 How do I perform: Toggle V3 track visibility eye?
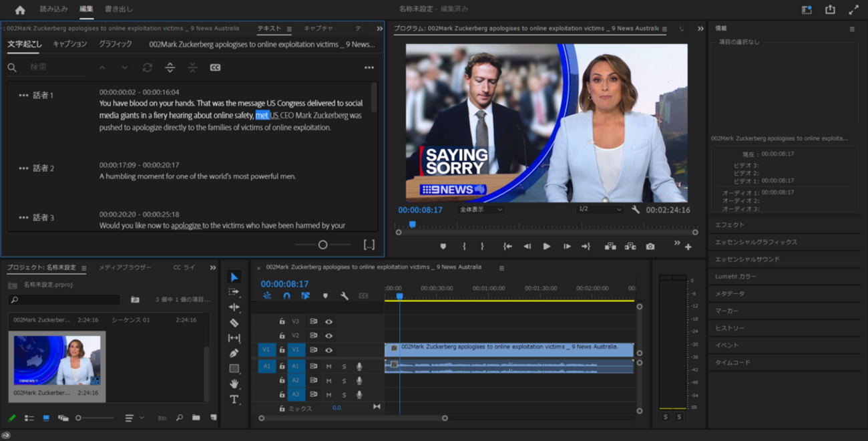tap(329, 321)
